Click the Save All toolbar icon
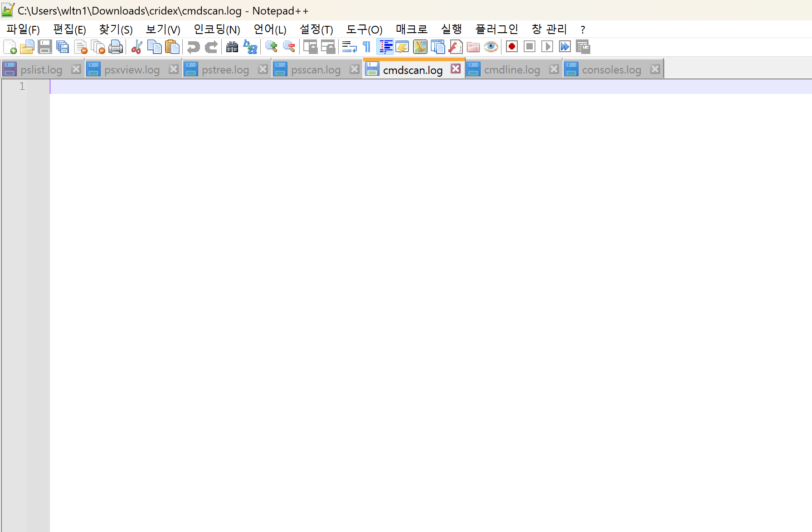This screenshot has height=532, width=812. coord(63,47)
